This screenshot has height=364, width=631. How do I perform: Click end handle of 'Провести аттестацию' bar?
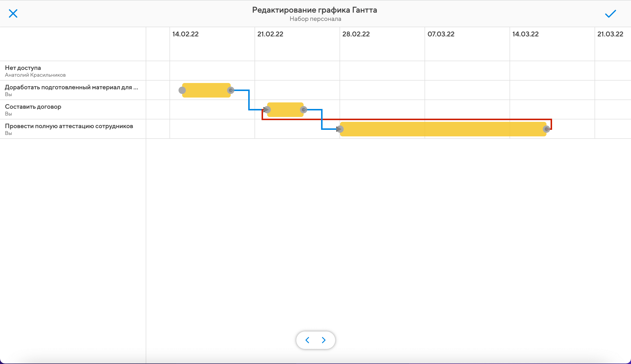click(x=546, y=129)
